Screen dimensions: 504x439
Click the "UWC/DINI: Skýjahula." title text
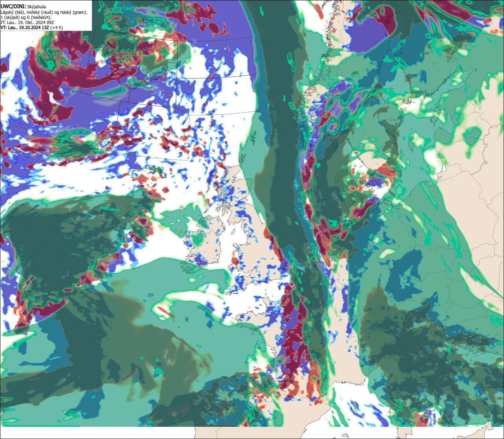coord(23,7)
